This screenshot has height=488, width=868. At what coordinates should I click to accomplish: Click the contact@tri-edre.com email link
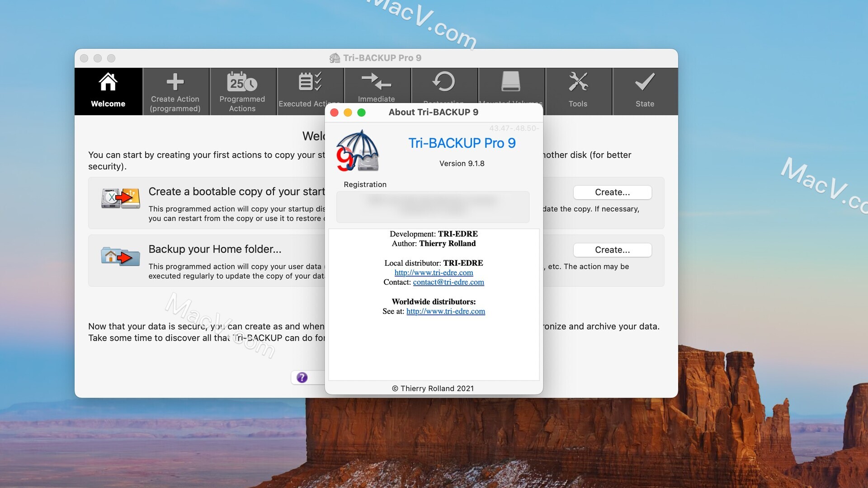[x=448, y=282]
